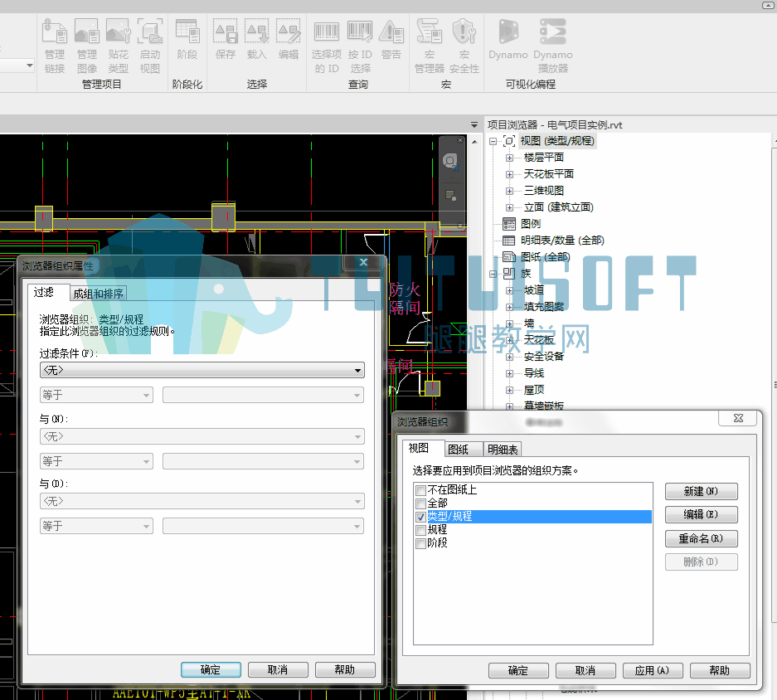Check the 全部 scheme checkbox

(420, 503)
